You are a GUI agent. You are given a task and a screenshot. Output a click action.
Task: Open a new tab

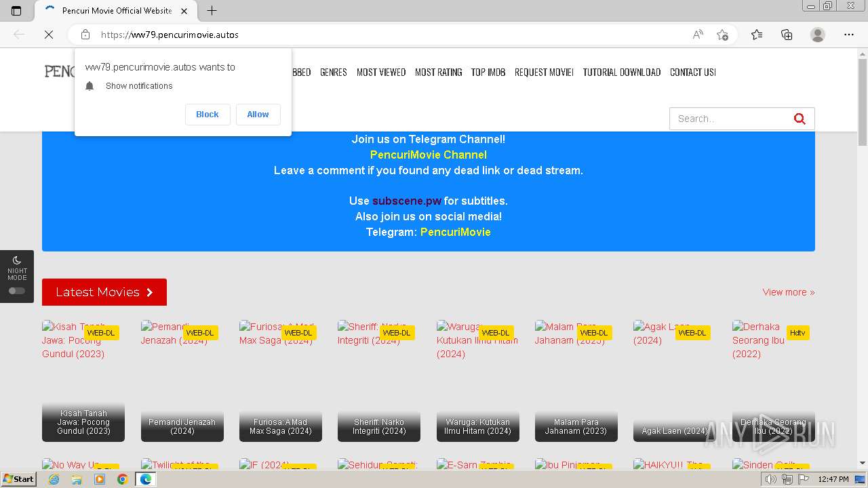tap(212, 10)
